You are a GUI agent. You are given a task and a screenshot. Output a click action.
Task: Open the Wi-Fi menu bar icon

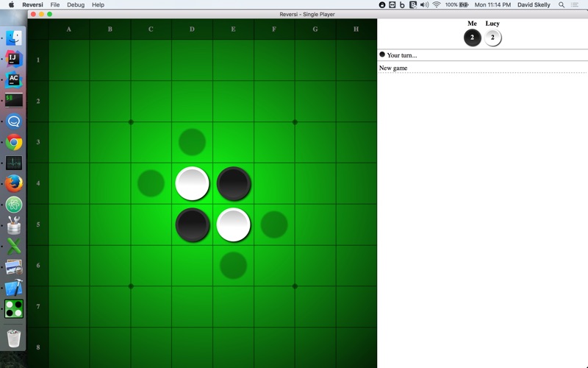(x=437, y=5)
